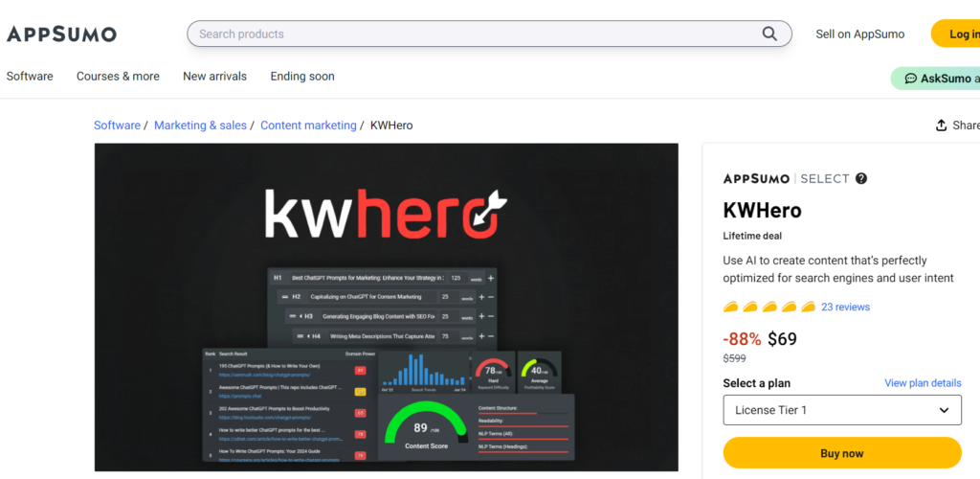Click into the Search products field
The width and height of the screenshot is (980, 479).
pyautogui.click(x=469, y=34)
